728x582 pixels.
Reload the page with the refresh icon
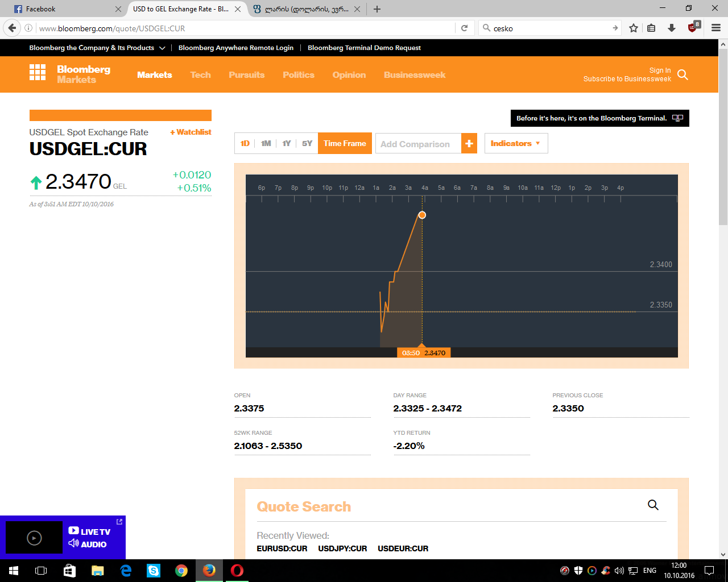(464, 28)
